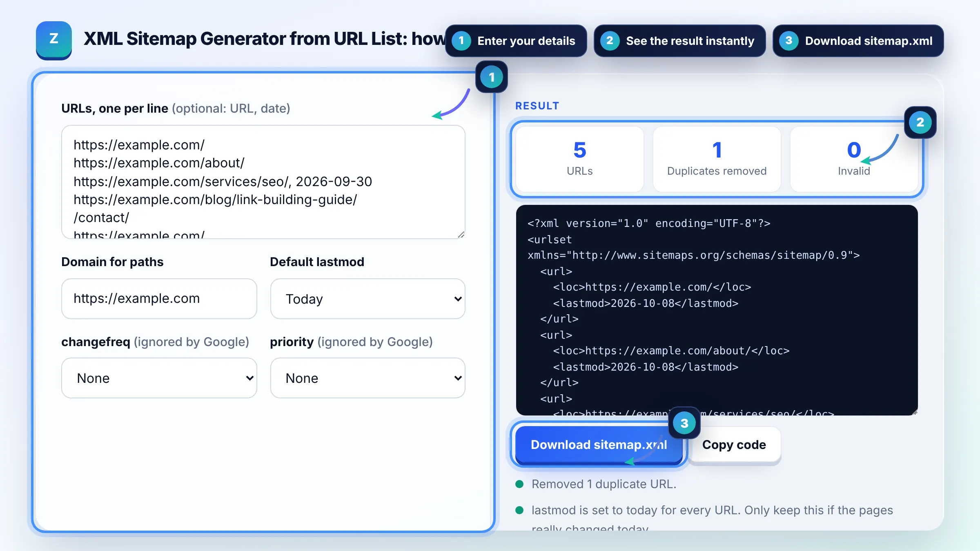
Task: Click the "Enter your details" step pill
Action: 516,41
